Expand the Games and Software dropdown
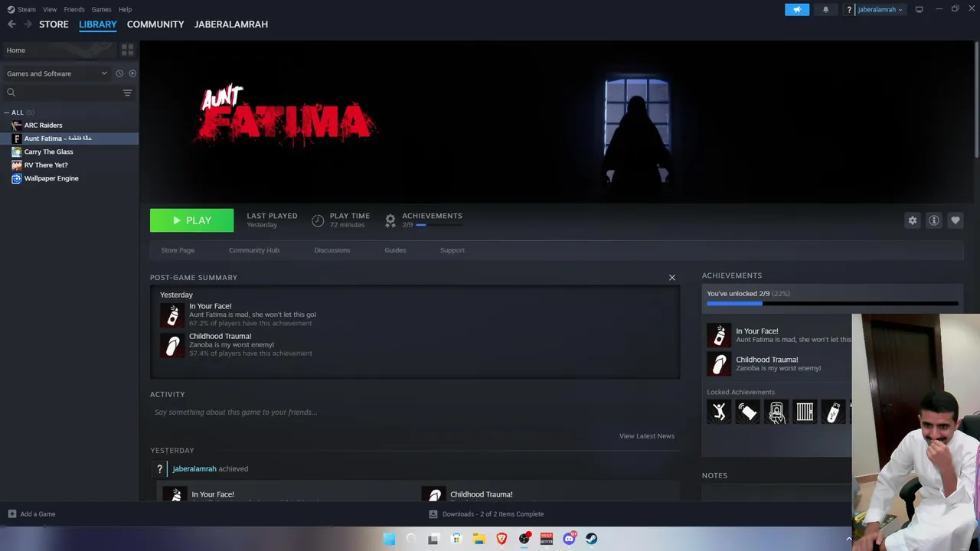Screen dimensions: 980x551 click(x=57, y=73)
